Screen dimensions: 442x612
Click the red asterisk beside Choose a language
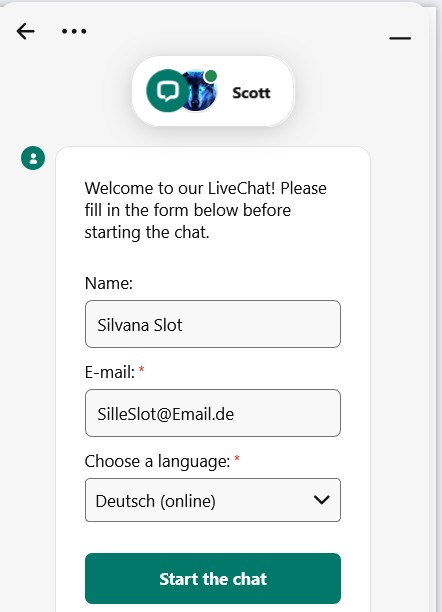237,459
